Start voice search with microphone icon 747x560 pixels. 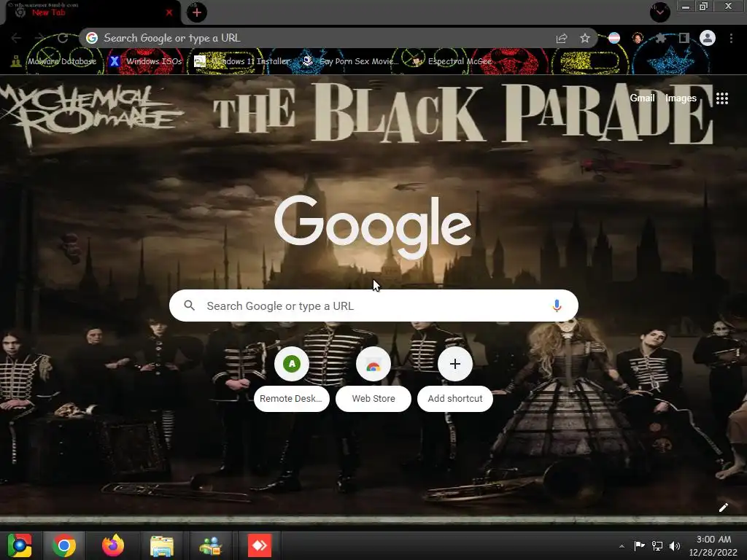(557, 306)
